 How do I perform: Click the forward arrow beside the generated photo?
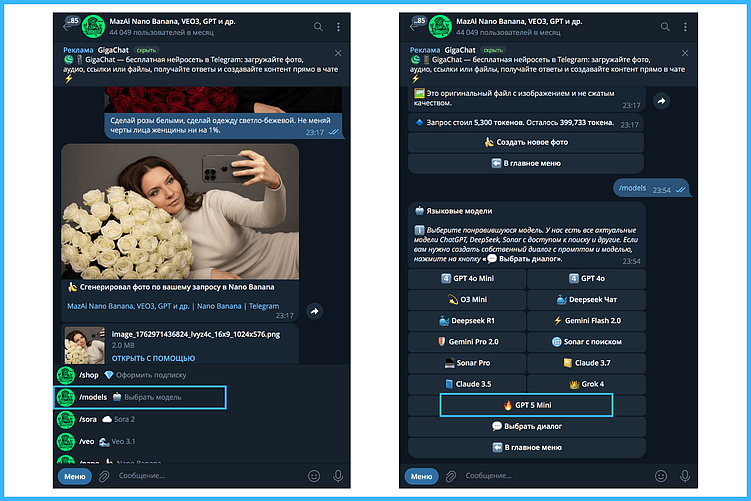(x=314, y=311)
